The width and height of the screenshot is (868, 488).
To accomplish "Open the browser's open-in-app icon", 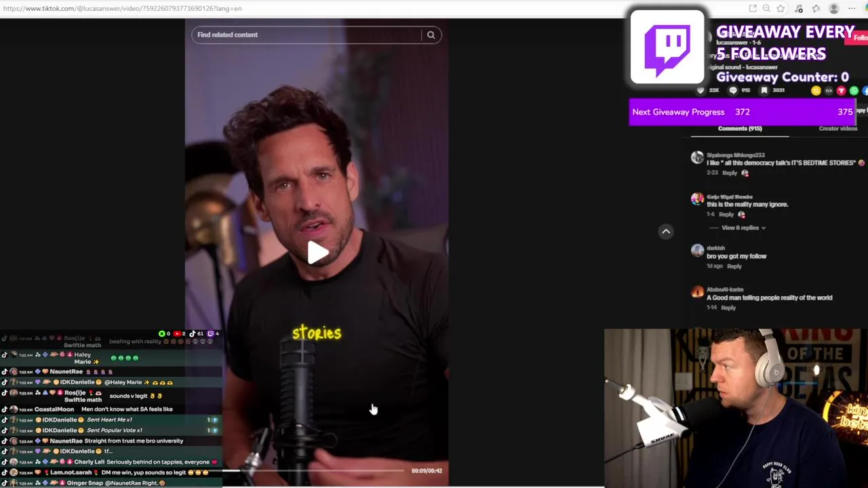I will click(753, 8).
